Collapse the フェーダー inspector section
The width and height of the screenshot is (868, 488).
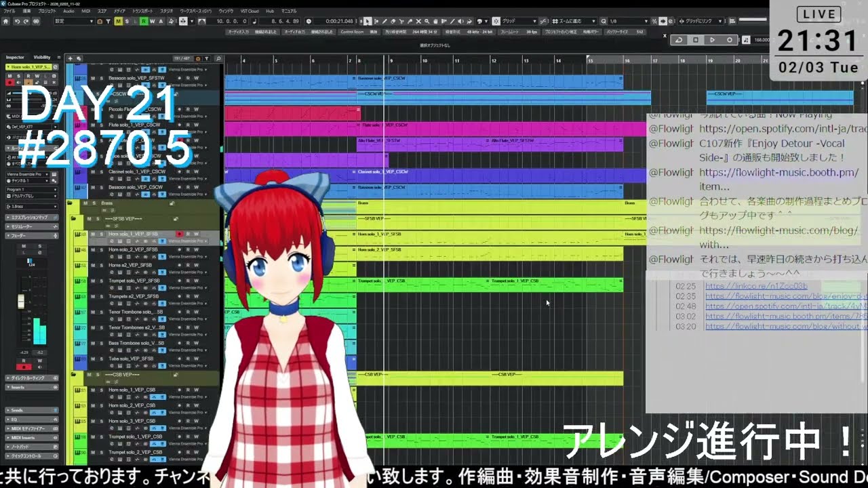(x=32, y=236)
